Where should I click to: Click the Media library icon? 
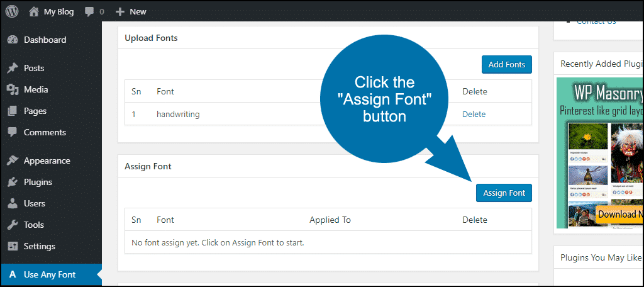tap(13, 89)
